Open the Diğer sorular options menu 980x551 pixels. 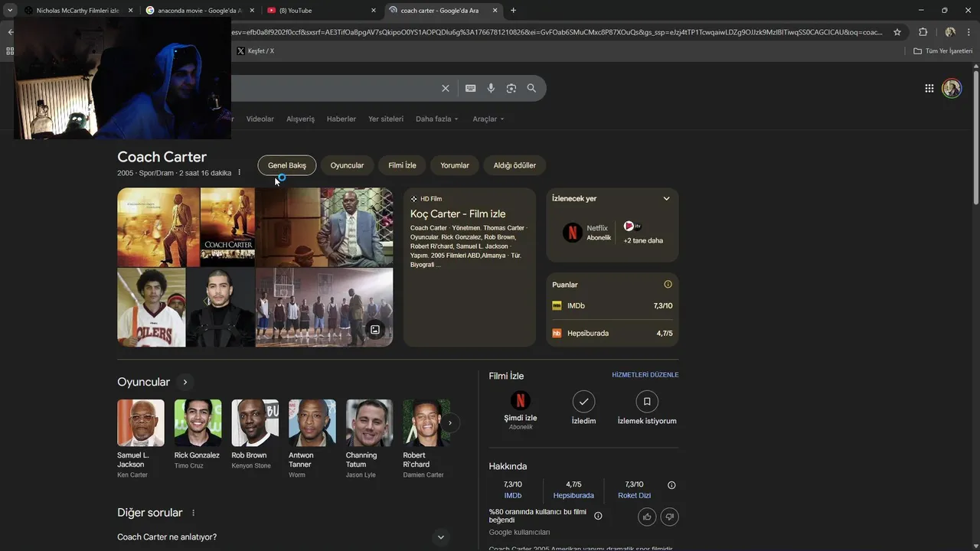click(x=193, y=513)
